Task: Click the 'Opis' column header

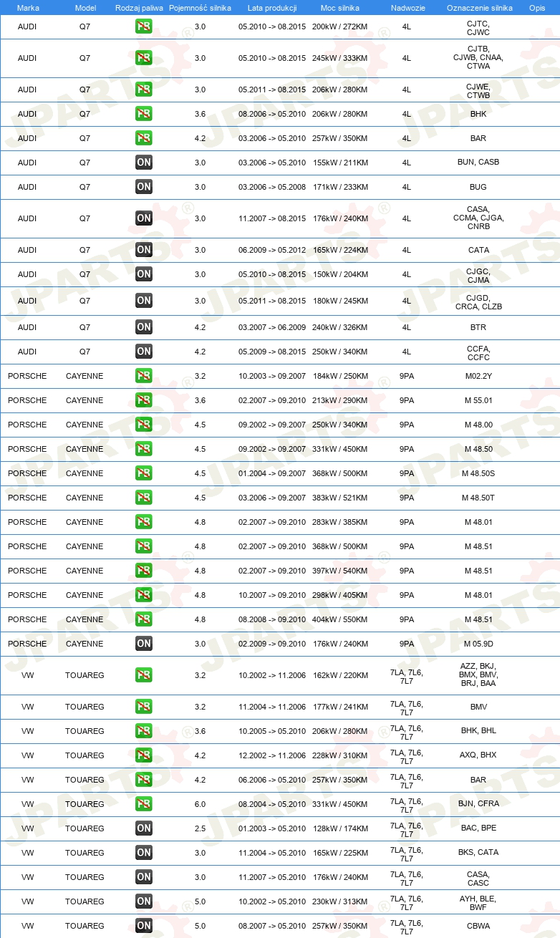Action: point(537,7)
